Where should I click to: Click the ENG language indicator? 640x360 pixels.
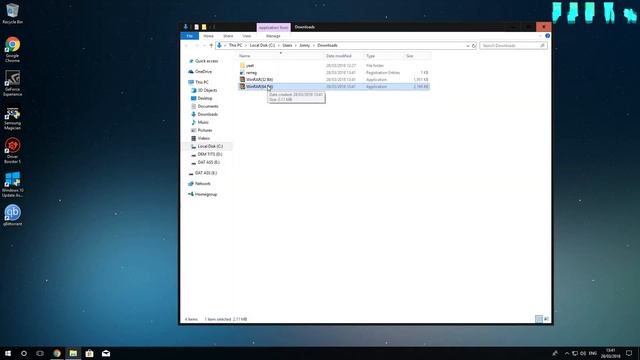(593, 353)
